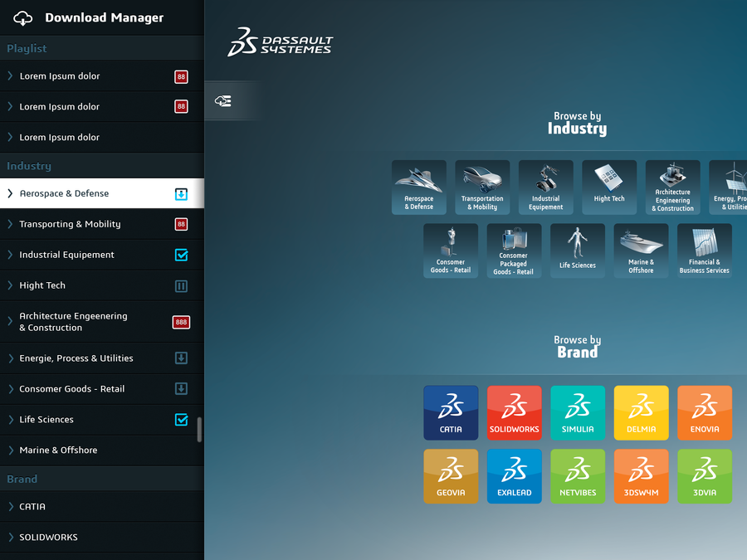Click the sidebar vertical scrollbar thumb
Screen dimensions: 747x560
click(x=199, y=429)
